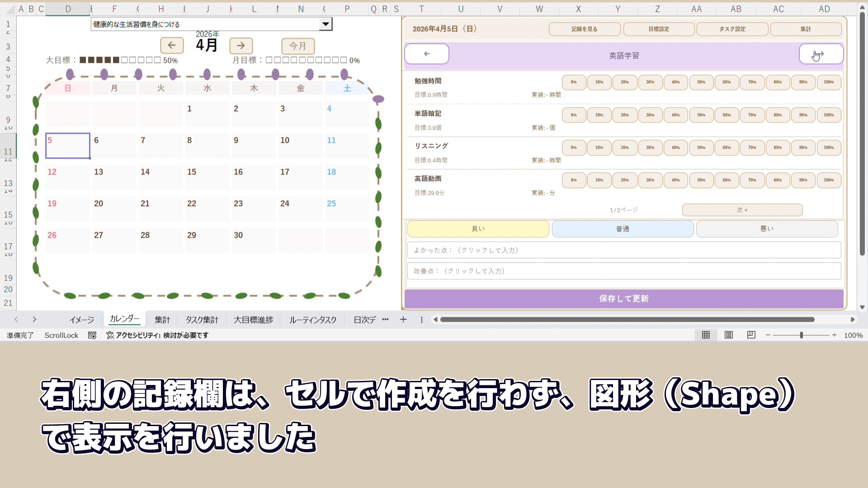Expand hidden sheet tabs with ellipsis
The image size is (868, 488).
[x=385, y=319]
